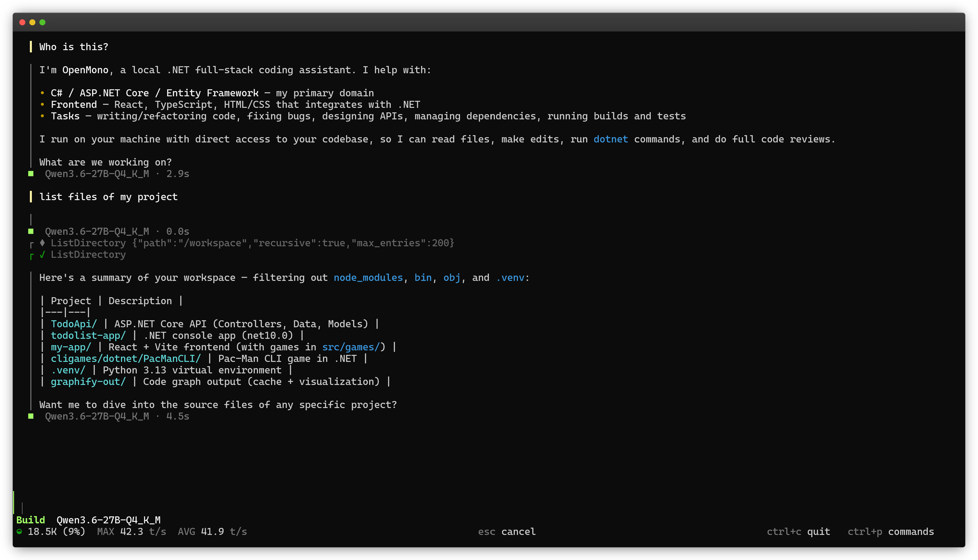Open 'ctrl+p commands' in the footer
This screenshot has width=978, height=560.
coord(891,532)
